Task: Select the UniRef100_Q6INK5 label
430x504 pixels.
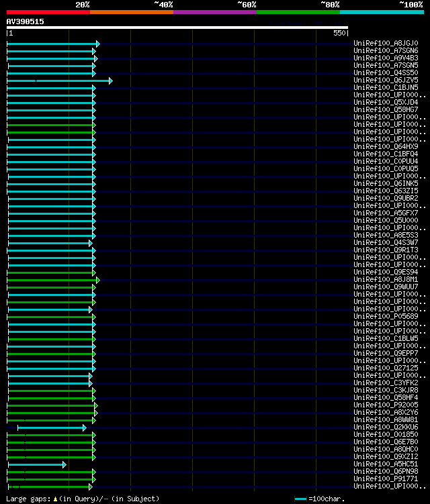Action: point(386,183)
